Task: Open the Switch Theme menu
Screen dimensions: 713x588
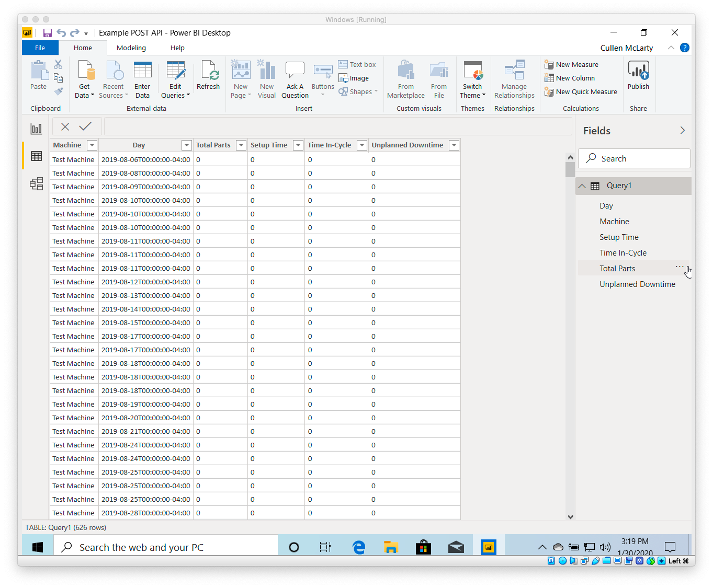Action: [473, 79]
